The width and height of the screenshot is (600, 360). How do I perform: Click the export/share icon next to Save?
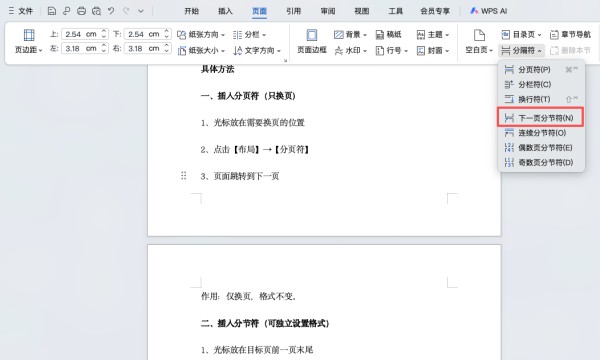pos(66,11)
